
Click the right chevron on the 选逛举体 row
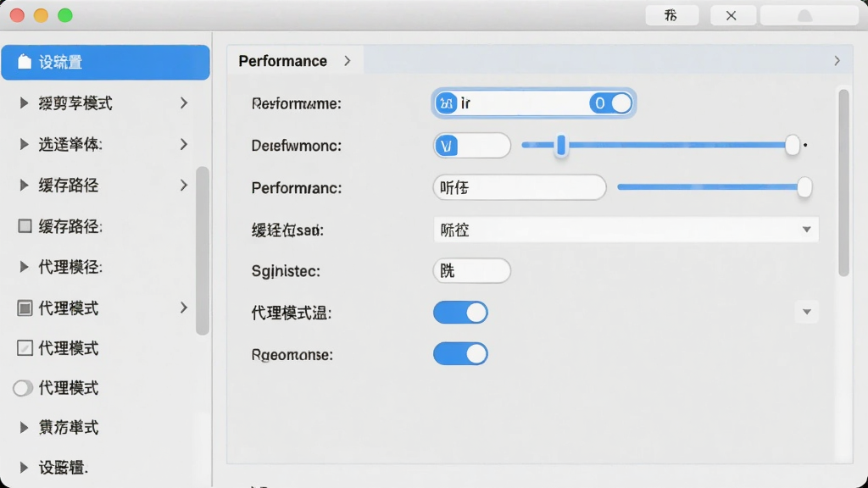click(184, 144)
